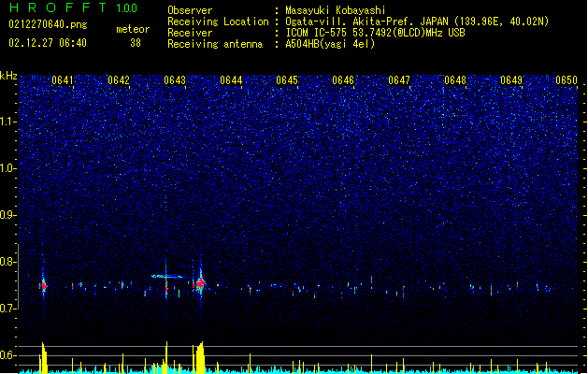Screen dimensions: 588x374
Task: Click the 0.7 kHz axis label
Action: pos(8,309)
